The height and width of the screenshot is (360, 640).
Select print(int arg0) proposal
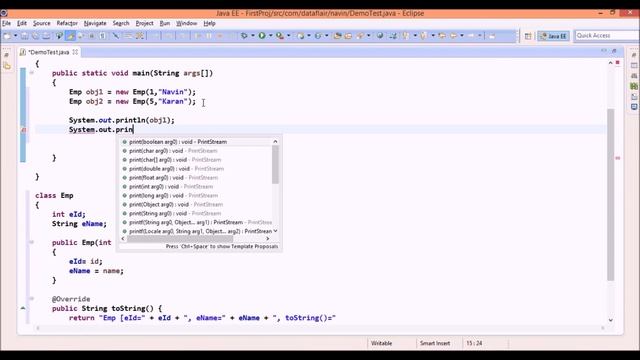tap(196, 187)
